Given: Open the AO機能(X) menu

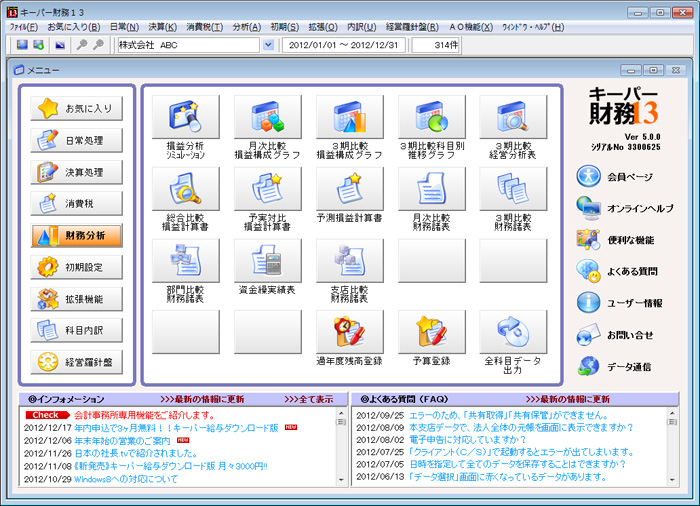Looking at the screenshot, I should pyautogui.click(x=471, y=27).
